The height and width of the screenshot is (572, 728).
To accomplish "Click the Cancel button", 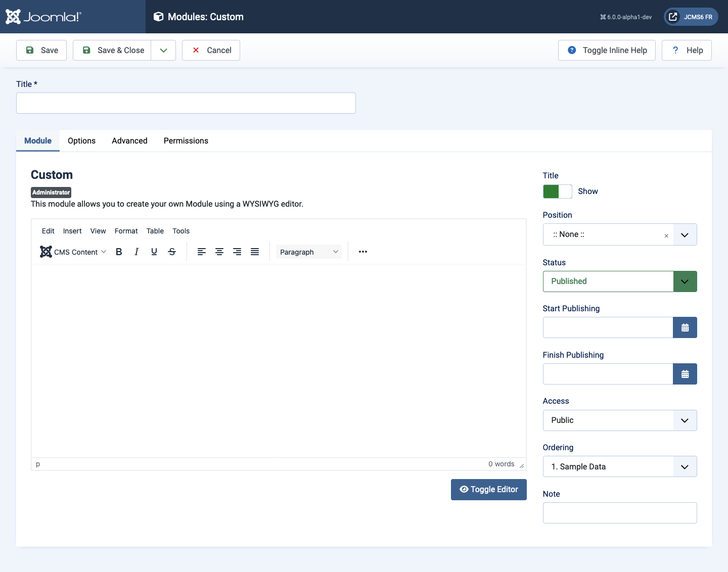I will pyautogui.click(x=211, y=50).
